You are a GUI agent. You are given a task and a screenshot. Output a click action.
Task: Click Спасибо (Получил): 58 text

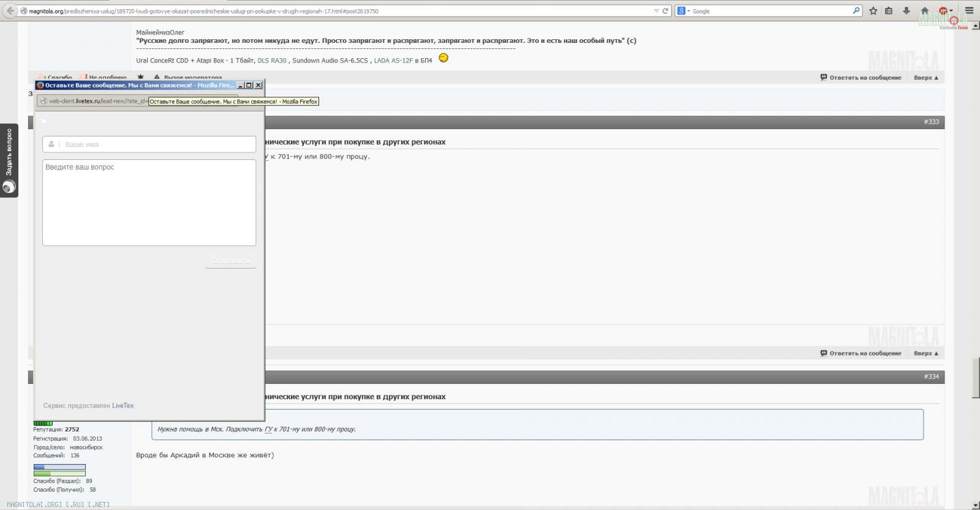coord(64,490)
